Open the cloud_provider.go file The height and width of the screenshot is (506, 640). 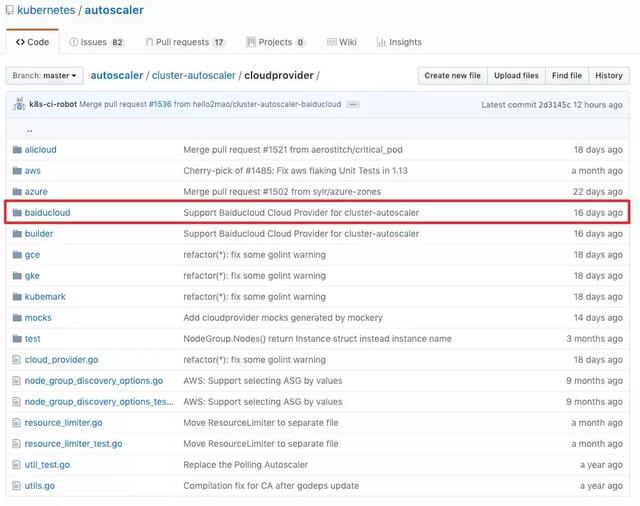61,360
